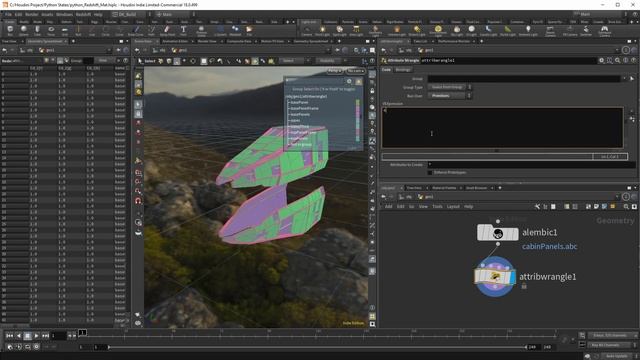Jump to first frame button
The height and width of the screenshot is (360, 640).
pyautogui.click(x=9, y=336)
